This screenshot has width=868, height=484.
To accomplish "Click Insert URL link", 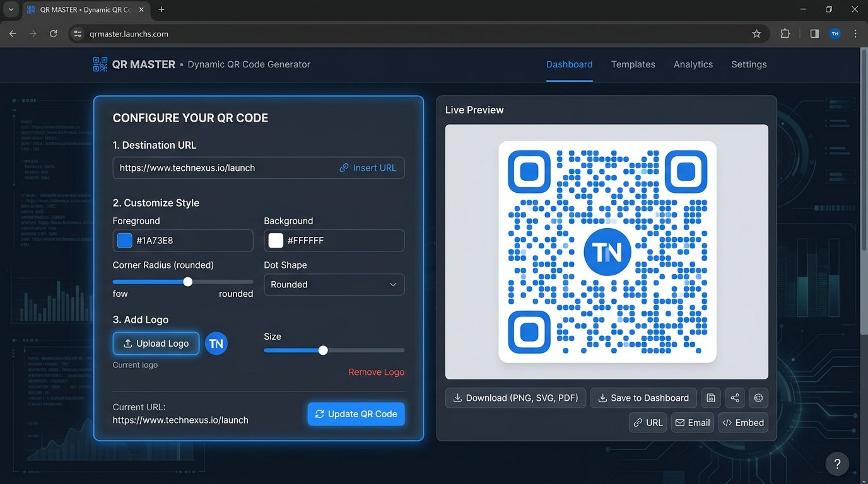I will point(368,168).
